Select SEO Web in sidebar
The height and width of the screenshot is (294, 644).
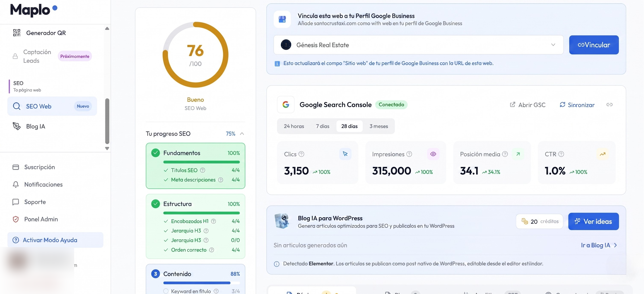click(x=52, y=106)
